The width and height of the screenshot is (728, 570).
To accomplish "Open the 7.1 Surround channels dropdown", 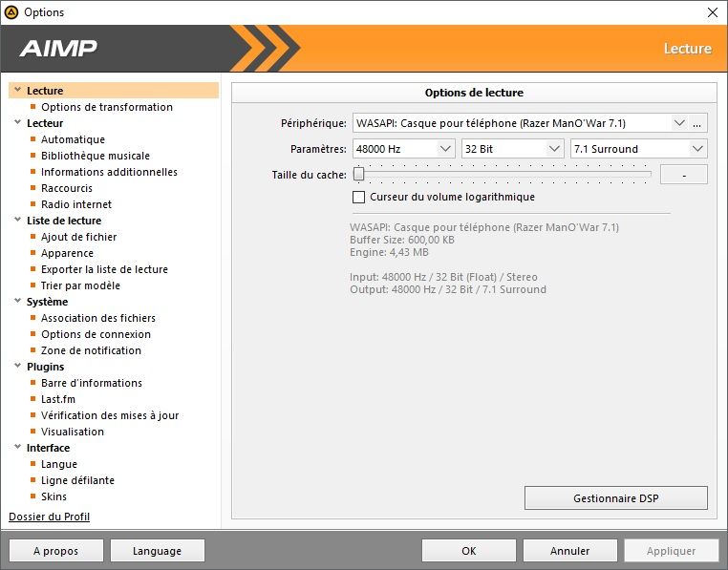I will 697,149.
